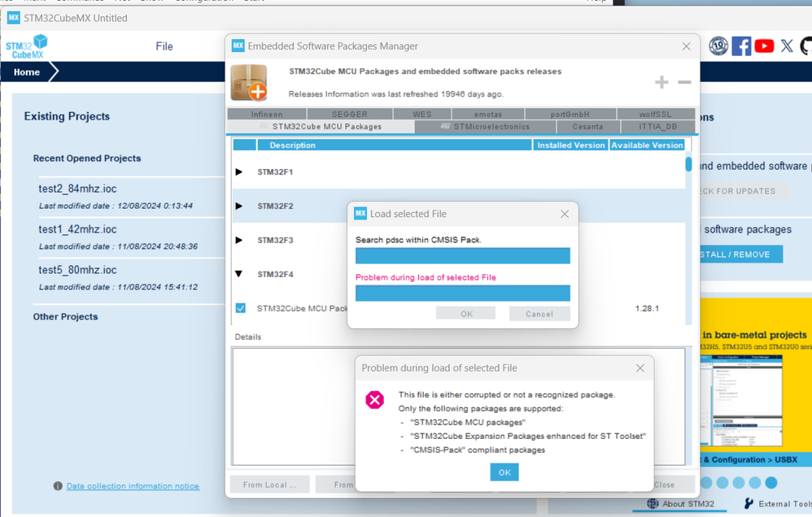812x517 pixels.
Task: Open the YouTube icon link
Action: (x=764, y=46)
